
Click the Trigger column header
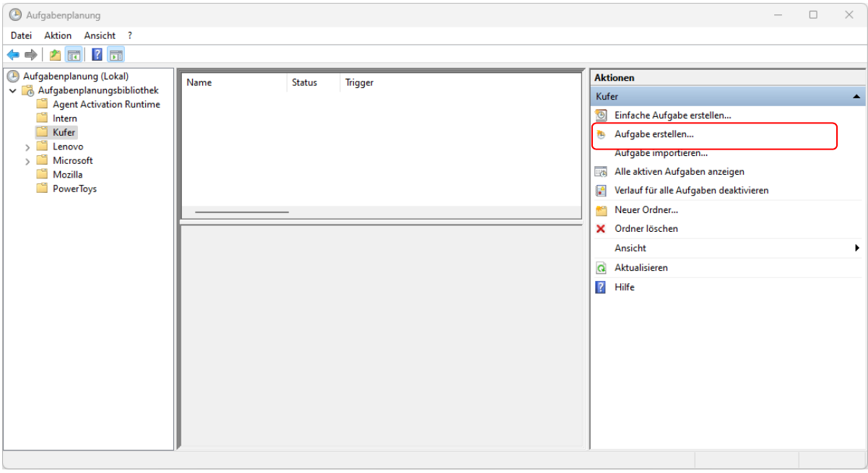pyautogui.click(x=460, y=82)
